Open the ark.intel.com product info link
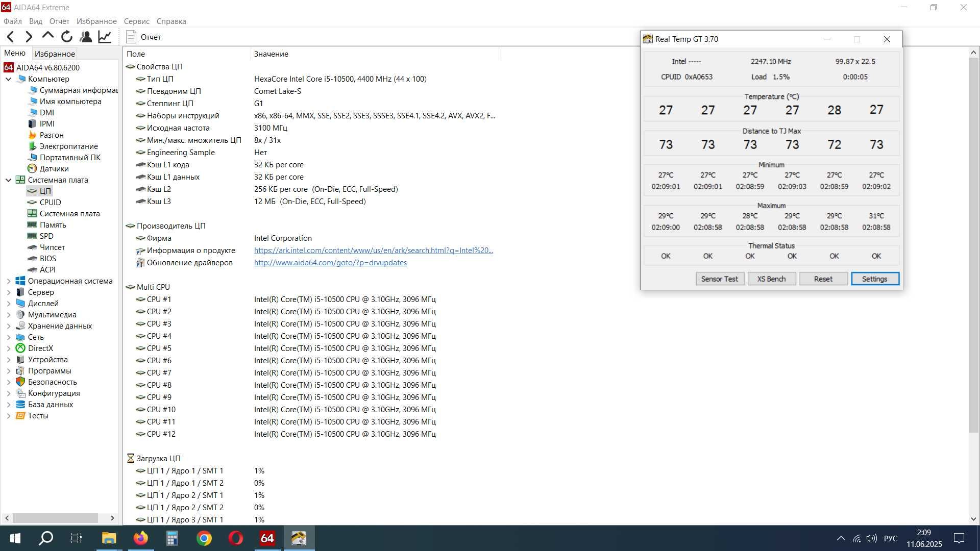The height and width of the screenshot is (551, 980). point(374,251)
